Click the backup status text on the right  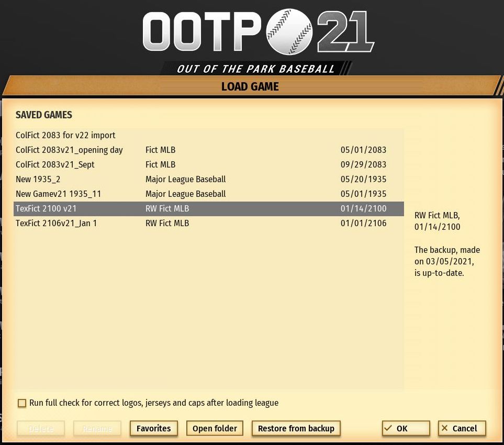pos(447,261)
